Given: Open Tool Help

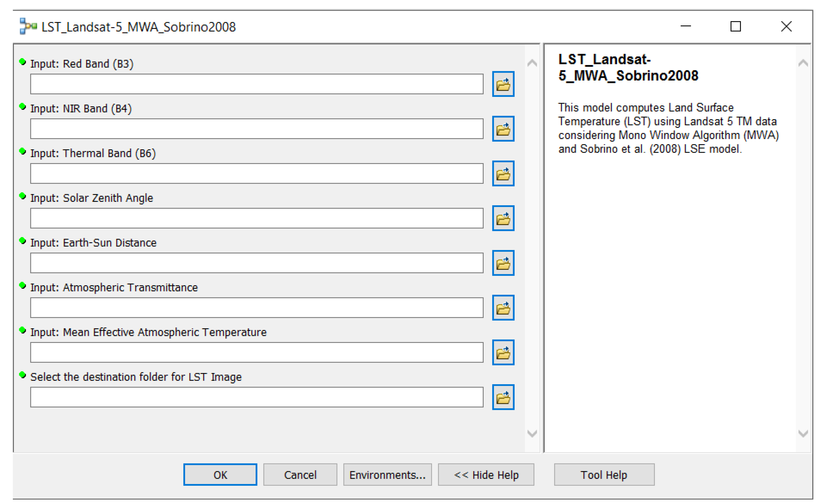Looking at the screenshot, I should (x=604, y=475).
